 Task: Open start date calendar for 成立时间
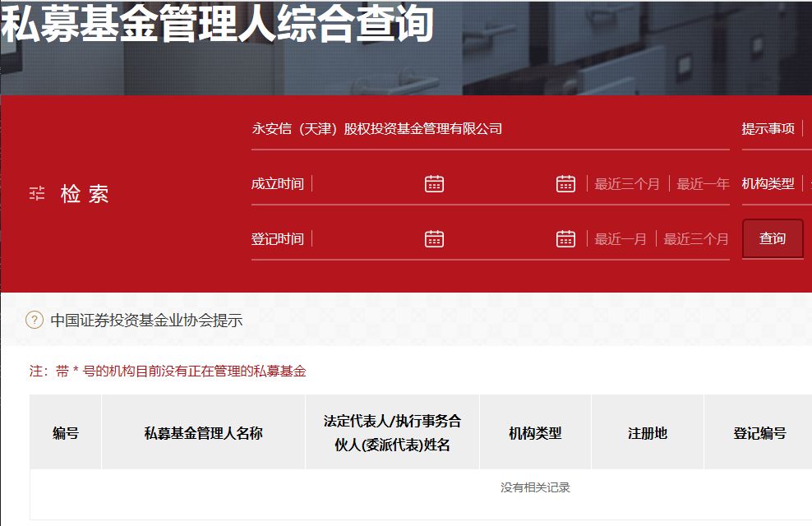(x=434, y=184)
